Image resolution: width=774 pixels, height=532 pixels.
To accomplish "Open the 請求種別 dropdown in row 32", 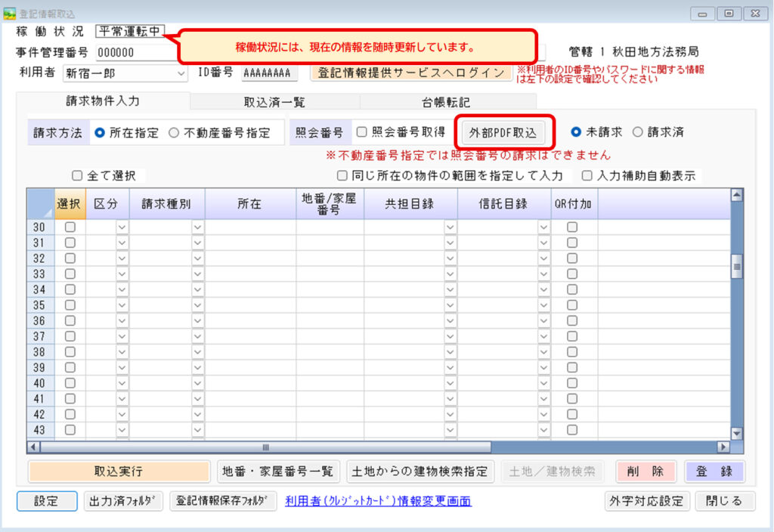I will pyautogui.click(x=197, y=258).
